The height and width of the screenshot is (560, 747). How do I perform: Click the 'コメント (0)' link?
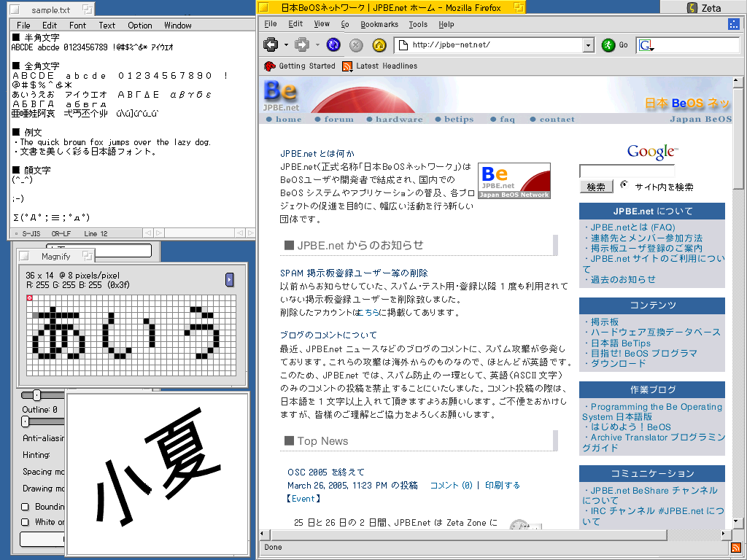coord(451,485)
